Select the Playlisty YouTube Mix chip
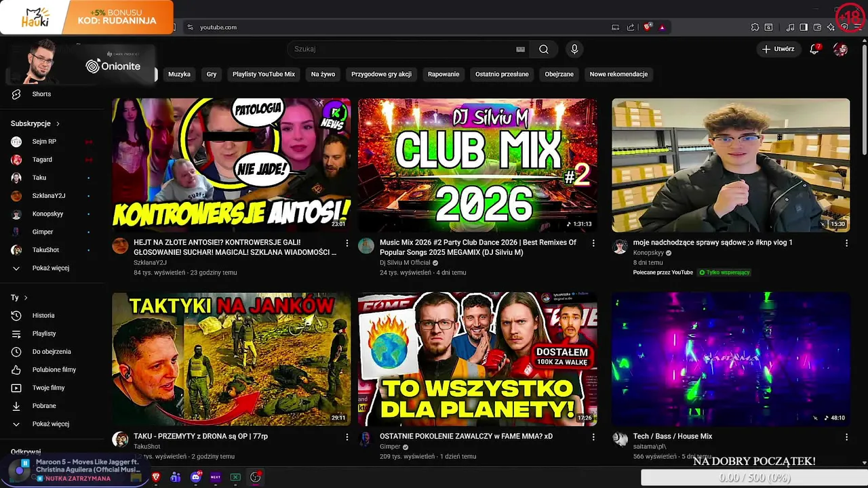The height and width of the screenshot is (488, 868). (x=264, y=75)
